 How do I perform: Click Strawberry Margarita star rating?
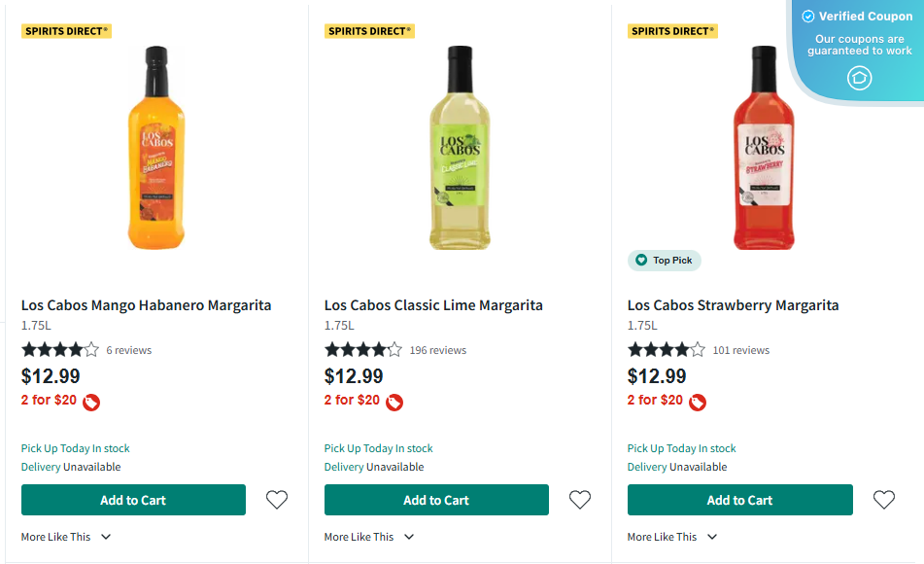point(667,350)
